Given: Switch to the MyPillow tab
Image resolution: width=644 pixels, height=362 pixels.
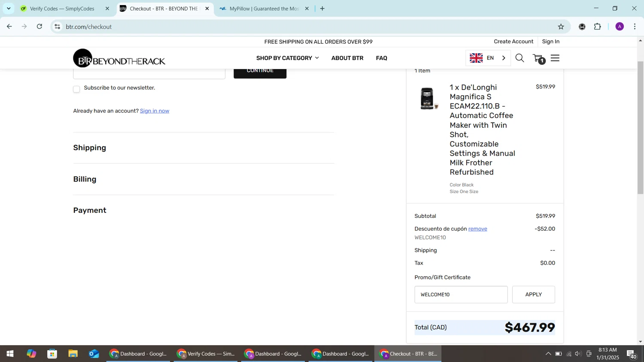Looking at the screenshot, I should 264,9.
